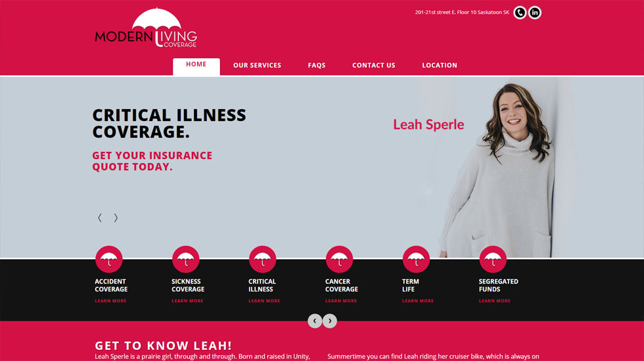
Task: Click the Sickness Coverage umbrella icon
Action: (185, 259)
